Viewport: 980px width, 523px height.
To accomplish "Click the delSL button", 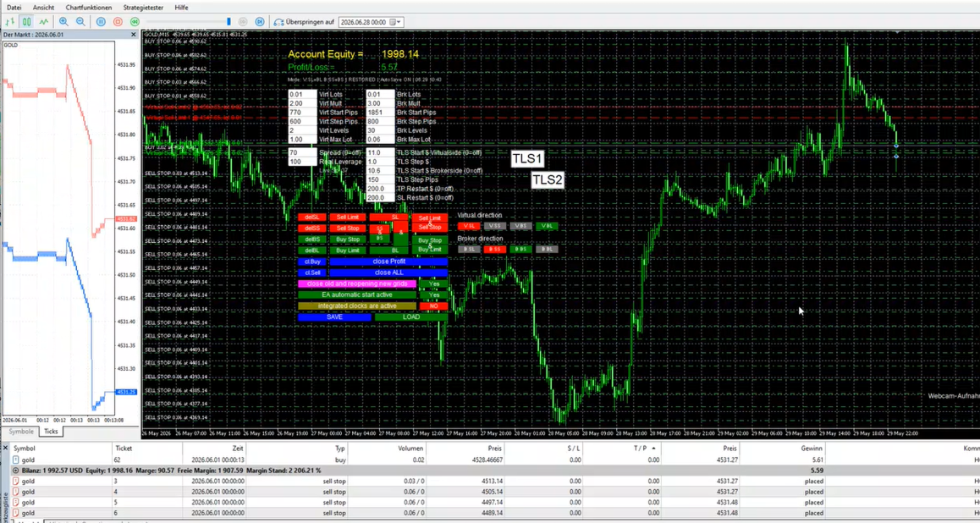I will [312, 217].
